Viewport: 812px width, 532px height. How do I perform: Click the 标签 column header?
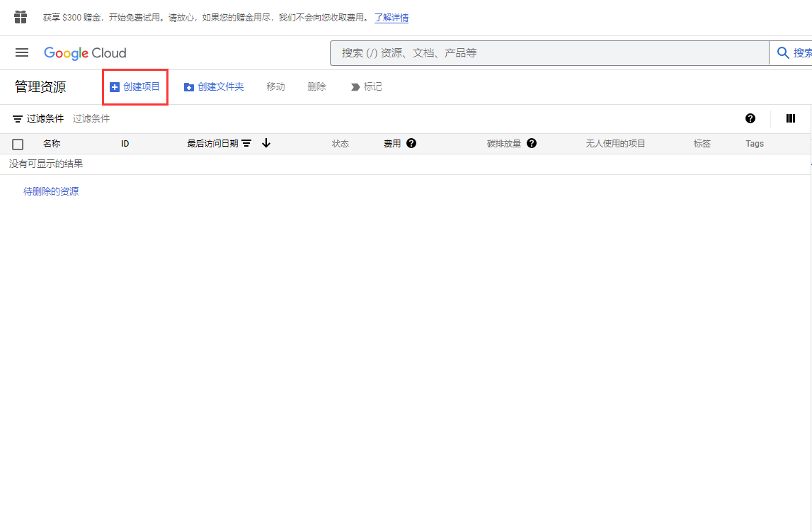[x=702, y=144]
